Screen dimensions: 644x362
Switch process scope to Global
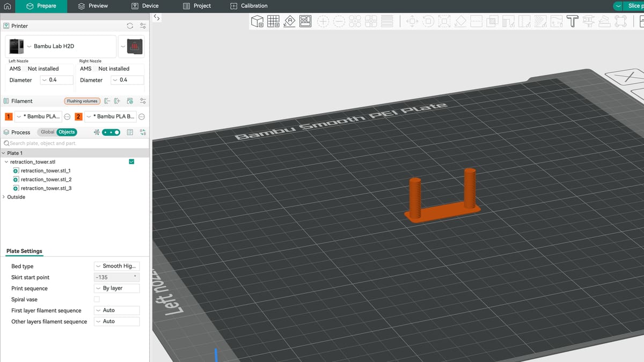pyautogui.click(x=48, y=132)
